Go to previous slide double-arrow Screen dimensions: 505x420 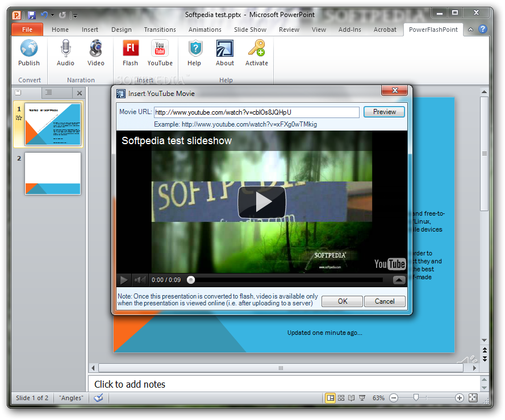pyautogui.click(x=485, y=350)
